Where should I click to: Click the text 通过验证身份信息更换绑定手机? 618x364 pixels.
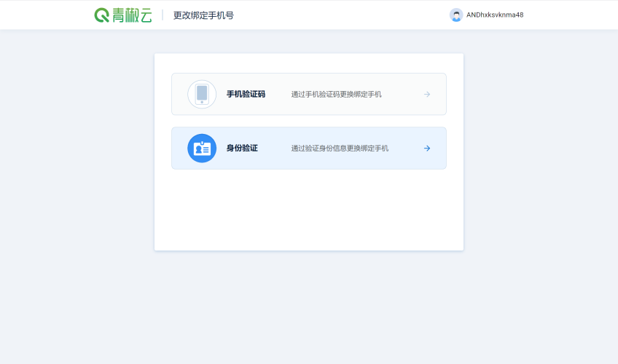[340, 149]
